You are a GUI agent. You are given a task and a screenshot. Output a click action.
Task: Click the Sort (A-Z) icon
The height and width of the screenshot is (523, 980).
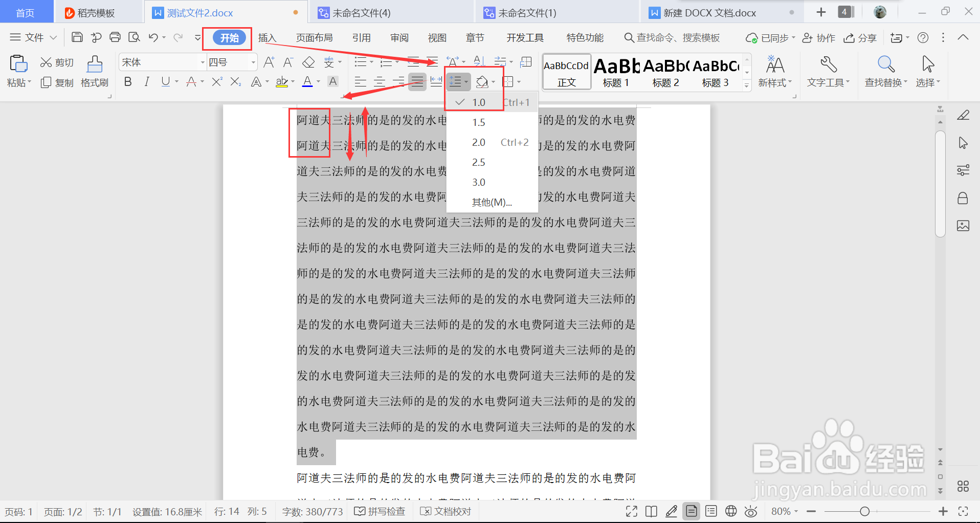(x=479, y=62)
